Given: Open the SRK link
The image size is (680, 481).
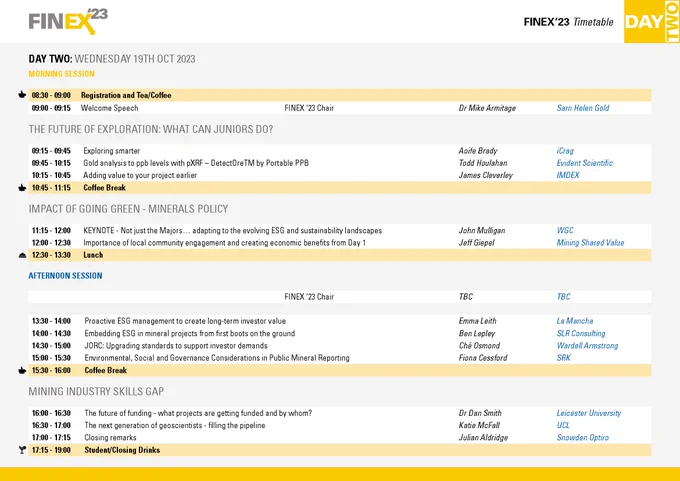Looking at the screenshot, I should 564,358.
